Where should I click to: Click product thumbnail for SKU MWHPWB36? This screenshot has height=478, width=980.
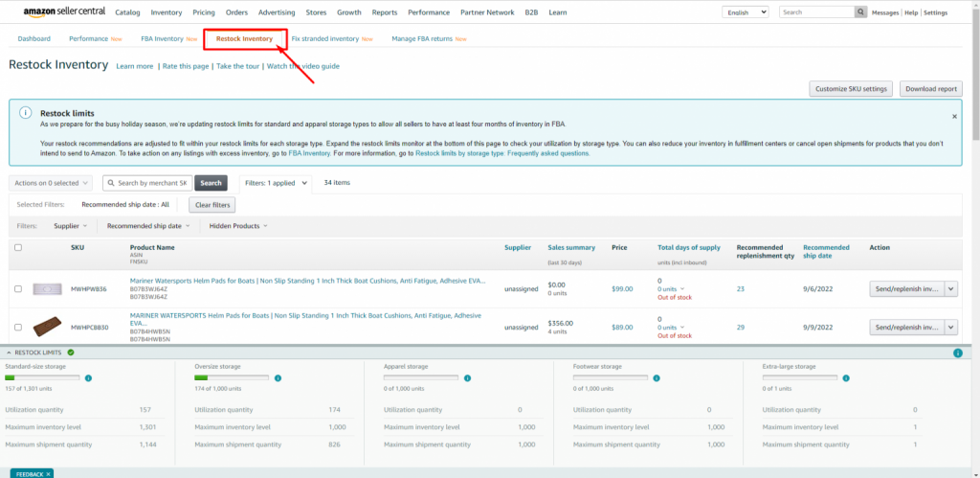pyautogui.click(x=47, y=289)
